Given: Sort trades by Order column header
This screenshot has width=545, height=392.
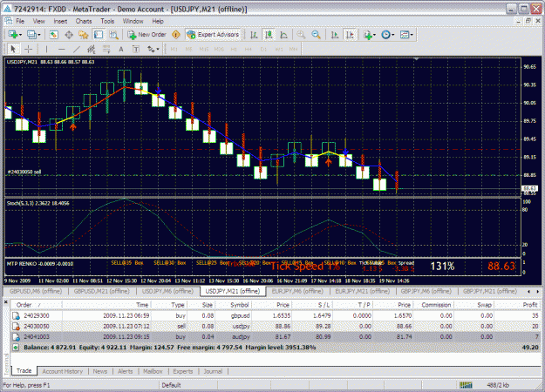Looking at the screenshot, I should pyautogui.click(x=37, y=305).
